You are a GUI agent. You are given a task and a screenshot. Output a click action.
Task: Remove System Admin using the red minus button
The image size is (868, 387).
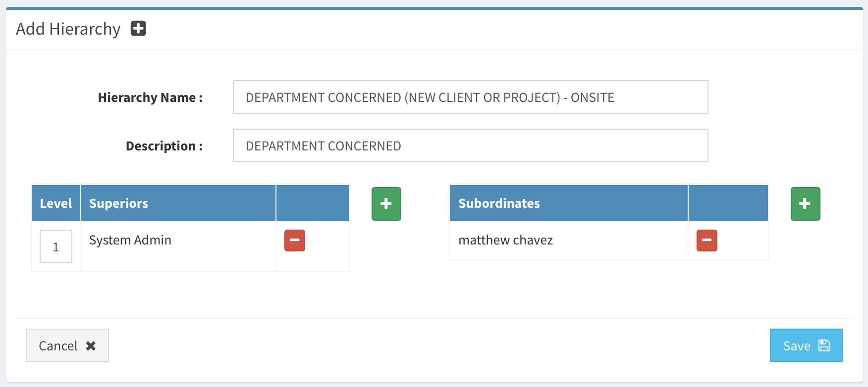(x=295, y=241)
